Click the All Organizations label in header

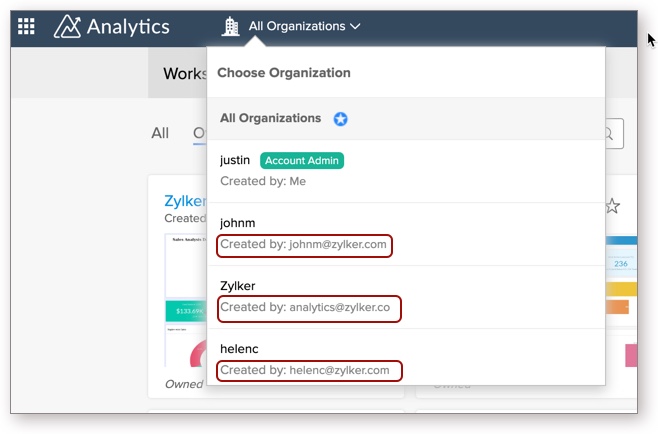click(297, 27)
